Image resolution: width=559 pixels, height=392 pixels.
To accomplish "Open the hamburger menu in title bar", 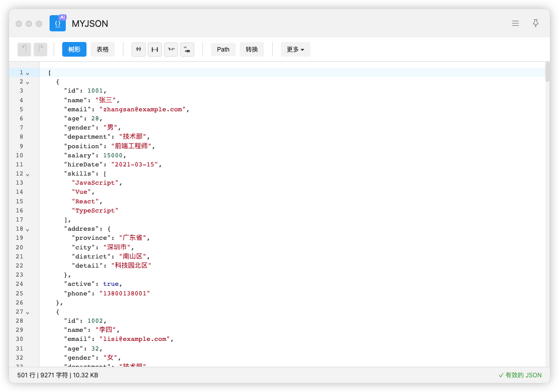I will pyautogui.click(x=515, y=23).
